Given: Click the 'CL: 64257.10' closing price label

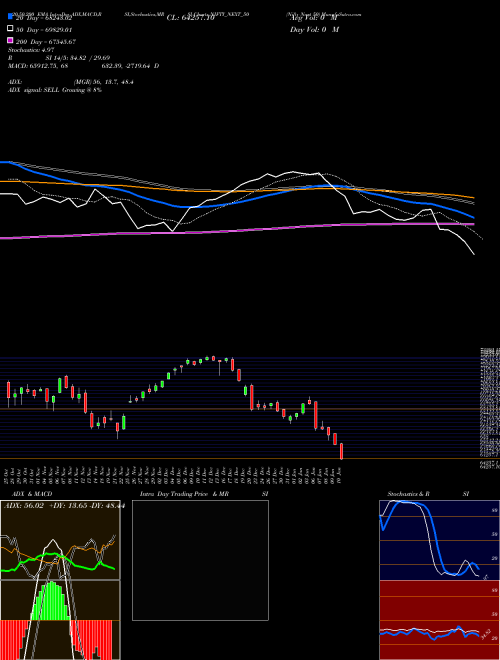Looking at the screenshot, I should (x=191, y=18).
